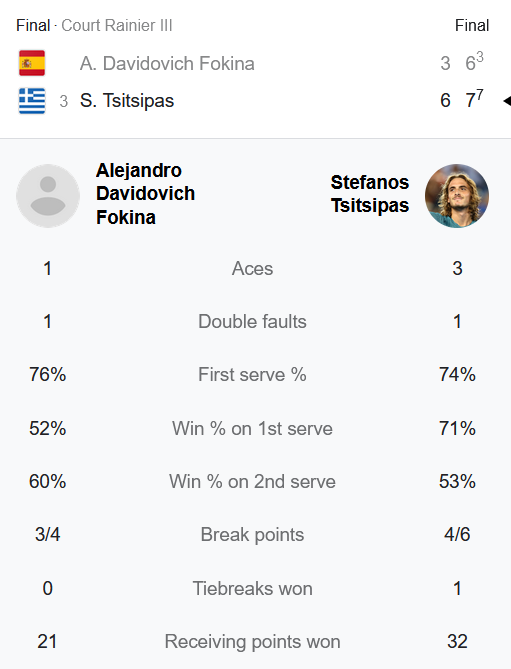Click the Tiebreaks won label
Viewport: 511px width, 669px height.
[253, 588]
